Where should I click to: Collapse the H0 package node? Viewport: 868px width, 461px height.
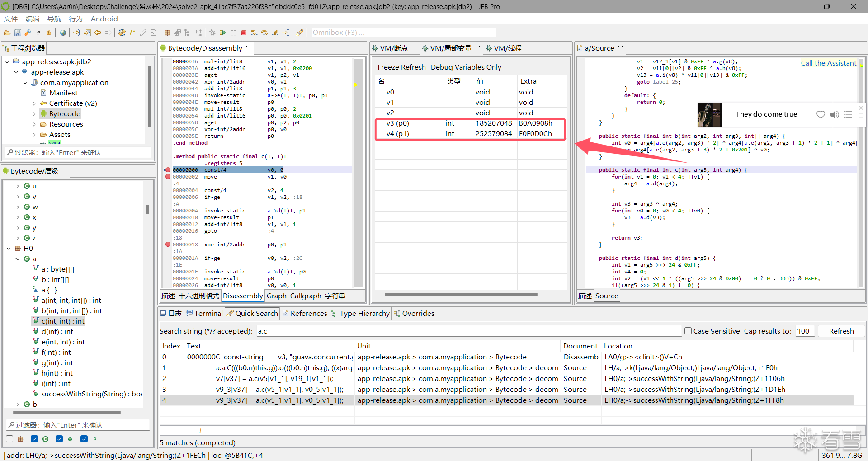[x=9, y=249]
